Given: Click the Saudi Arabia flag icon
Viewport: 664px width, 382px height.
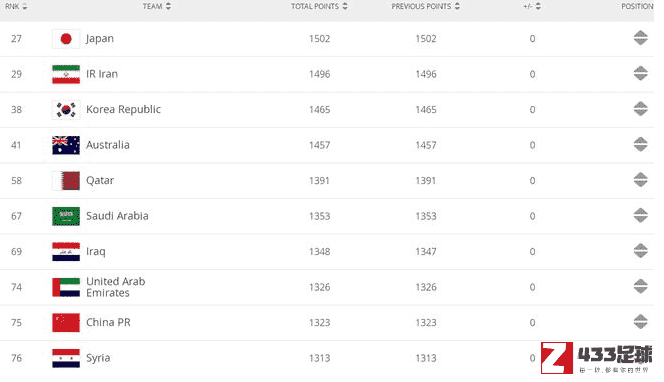Looking at the screenshot, I should [66, 216].
